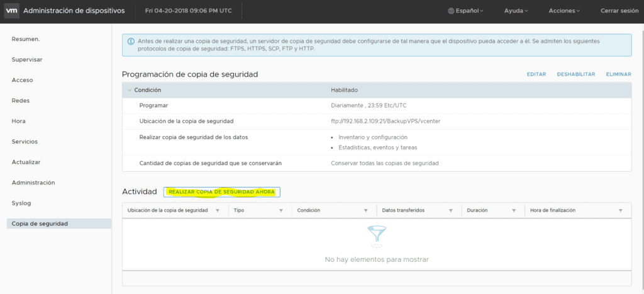
Task: Go to Resumen in the sidebar
Action: tap(26, 39)
